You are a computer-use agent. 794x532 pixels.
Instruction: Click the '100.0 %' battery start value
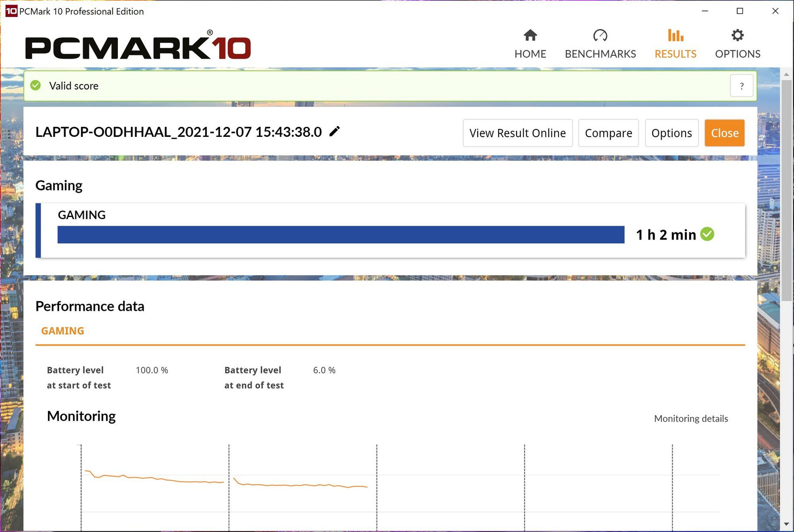pos(152,370)
